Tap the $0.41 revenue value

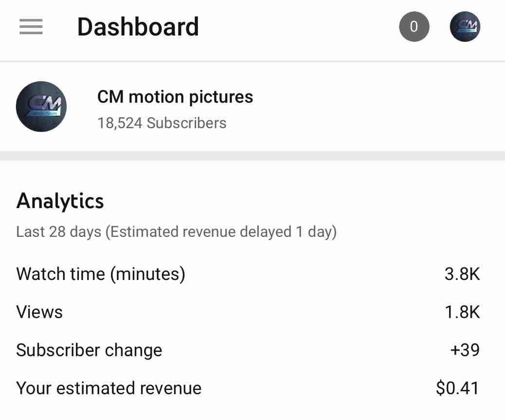(457, 388)
